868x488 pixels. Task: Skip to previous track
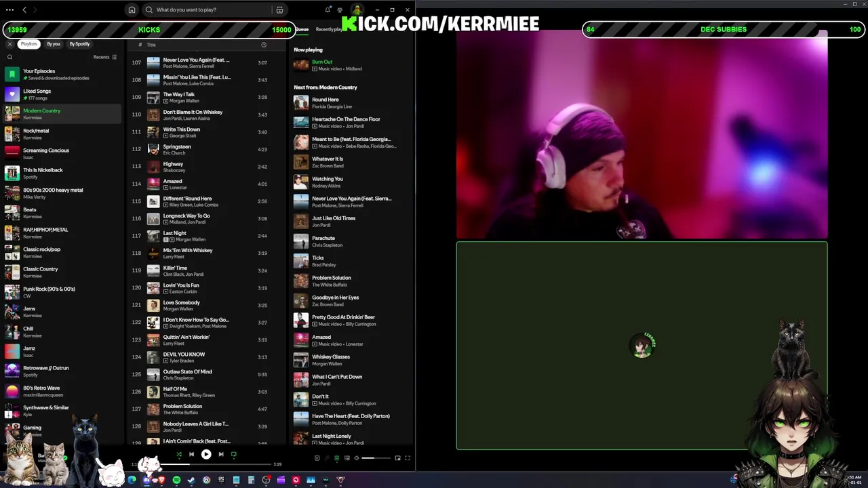tap(191, 455)
